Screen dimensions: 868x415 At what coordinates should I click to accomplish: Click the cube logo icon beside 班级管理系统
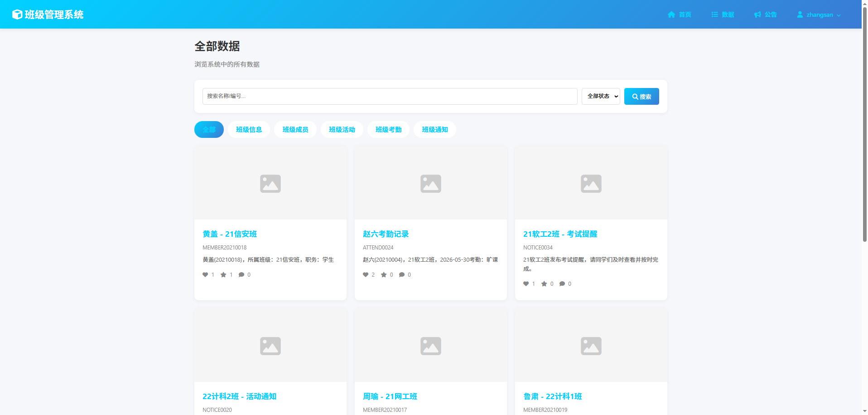pos(17,15)
